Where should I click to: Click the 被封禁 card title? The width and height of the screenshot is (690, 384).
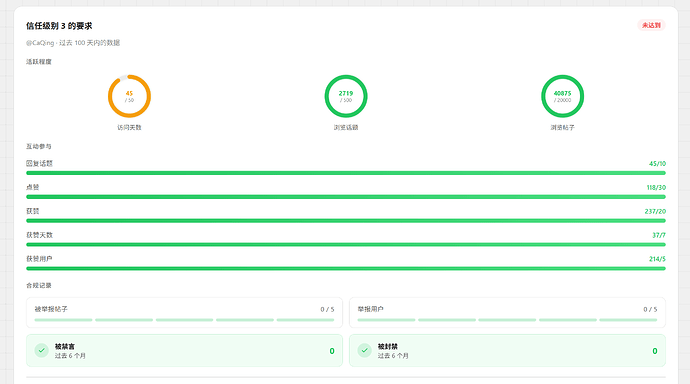(x=388, y=347)
